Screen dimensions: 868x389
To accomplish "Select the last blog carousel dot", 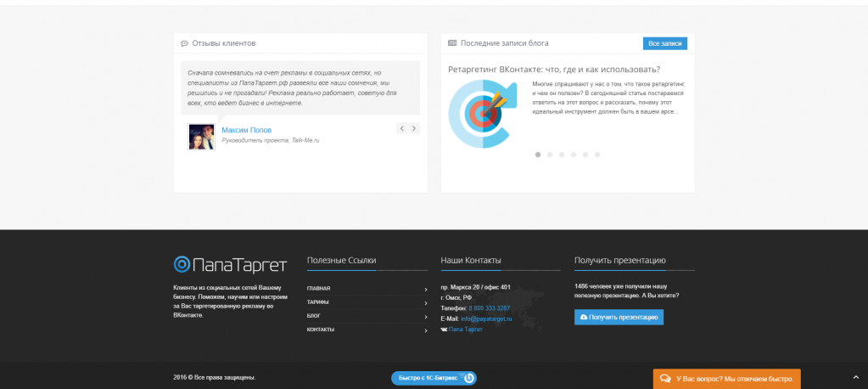I will tap(597, 155).
